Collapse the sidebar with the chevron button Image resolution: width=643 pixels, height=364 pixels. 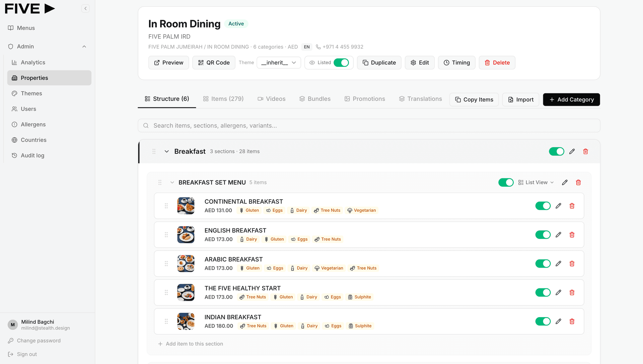click(x=85, y=8)
